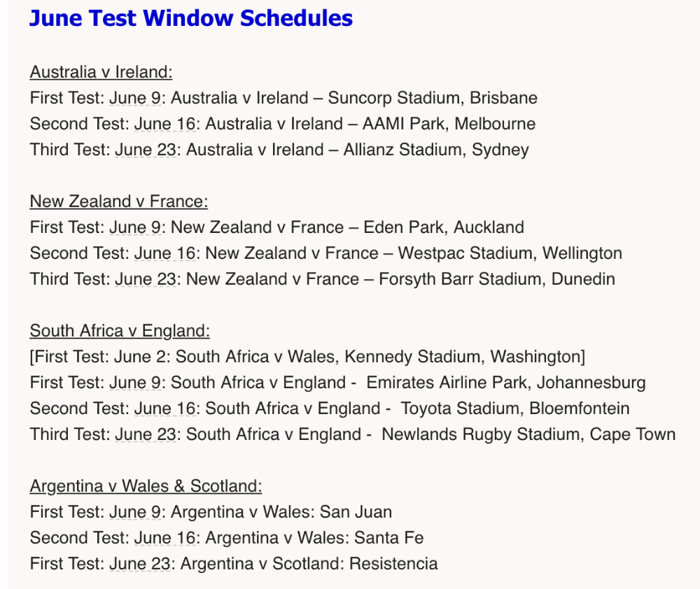Click June 9 date in Australia first test
Image resolution: width=700 pixels, height=589 pixels.
(x=135, y=98)
